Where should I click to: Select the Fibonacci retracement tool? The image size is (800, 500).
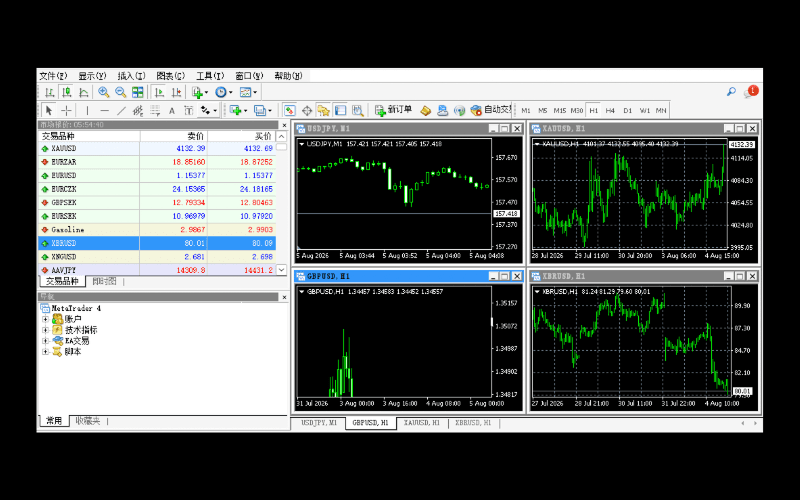[155, 110]
